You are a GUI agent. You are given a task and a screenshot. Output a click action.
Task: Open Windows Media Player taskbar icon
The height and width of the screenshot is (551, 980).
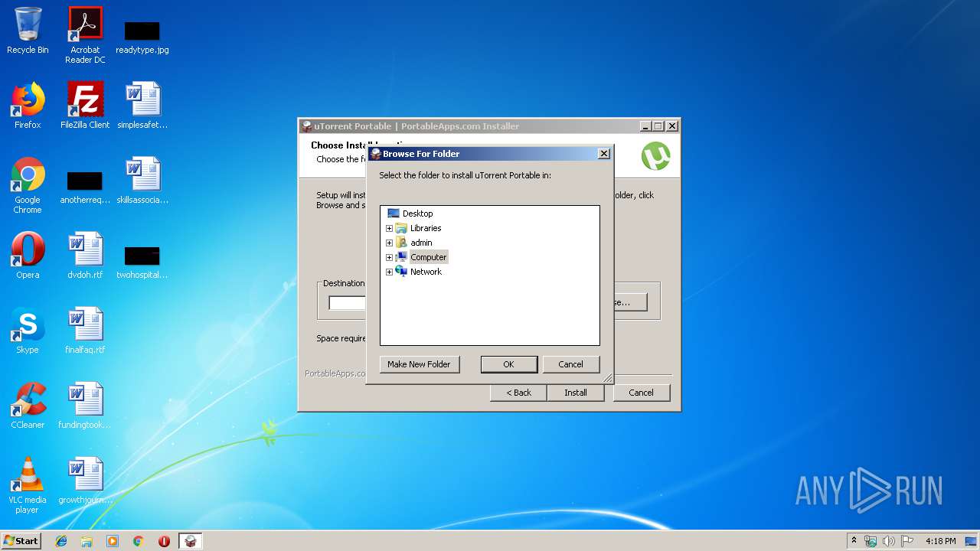(113, 541)
